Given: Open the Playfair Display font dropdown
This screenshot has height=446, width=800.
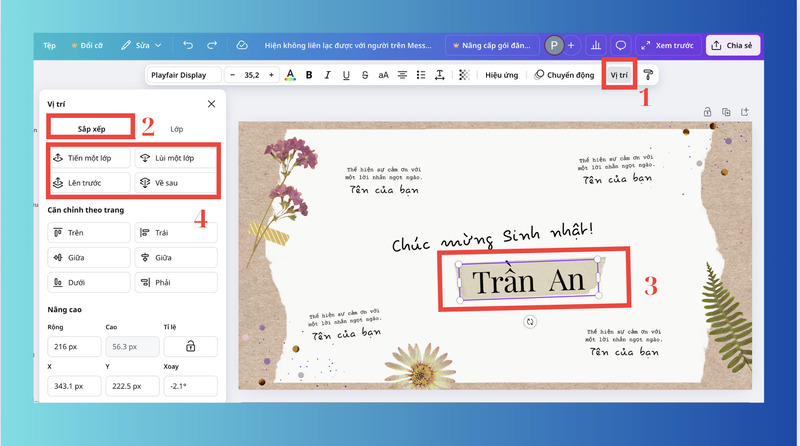Looking at the screenshot, I should (182, 75).
